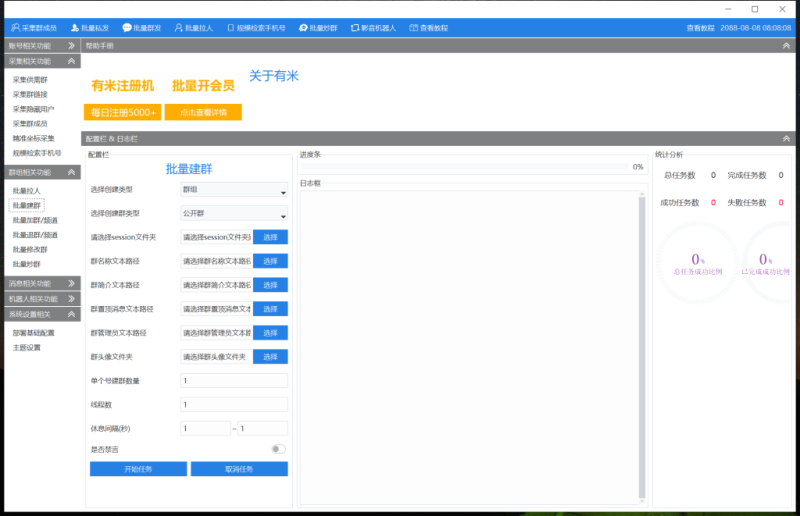Viewport: 800px width, 516px height.
Task: Click the 取消任务 button
Action: [239, 469]
